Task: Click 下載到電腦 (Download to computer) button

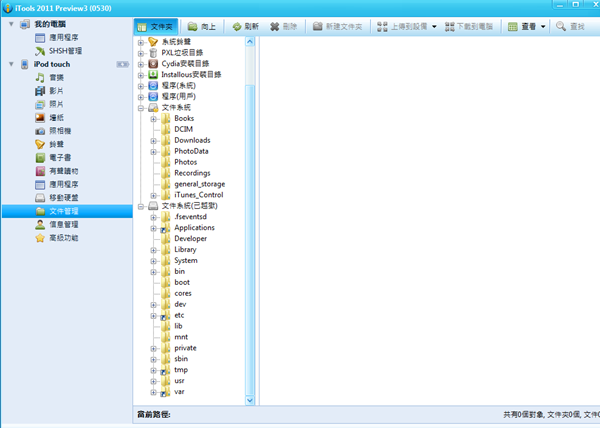Action: (469, 26)
